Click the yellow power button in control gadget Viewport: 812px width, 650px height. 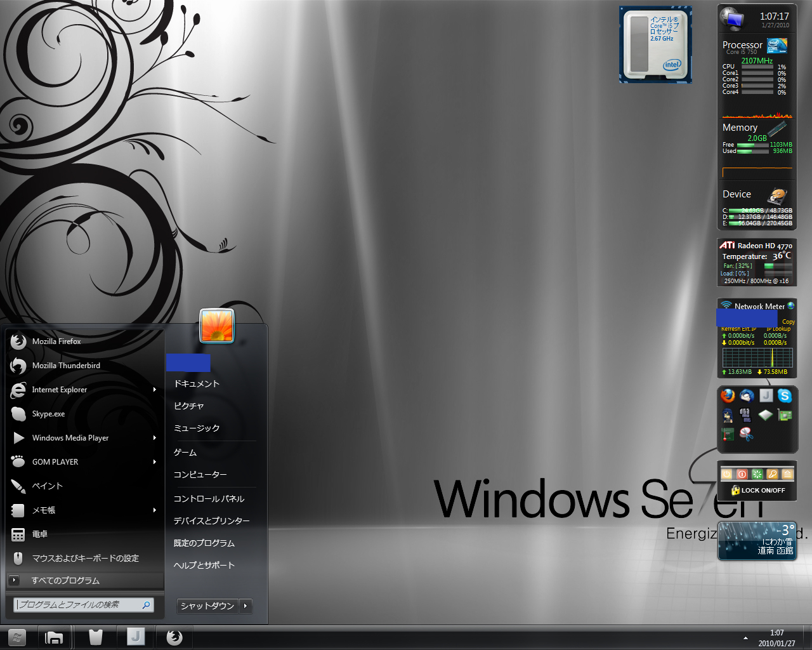[x=727, y=474]
